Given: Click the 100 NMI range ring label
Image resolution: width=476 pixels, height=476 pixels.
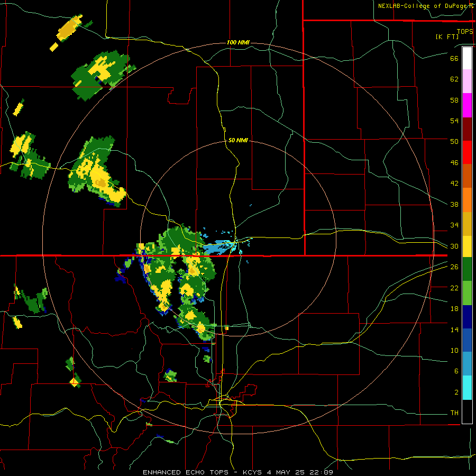Looking at the screenshot, I should click(x=238, y=42).
